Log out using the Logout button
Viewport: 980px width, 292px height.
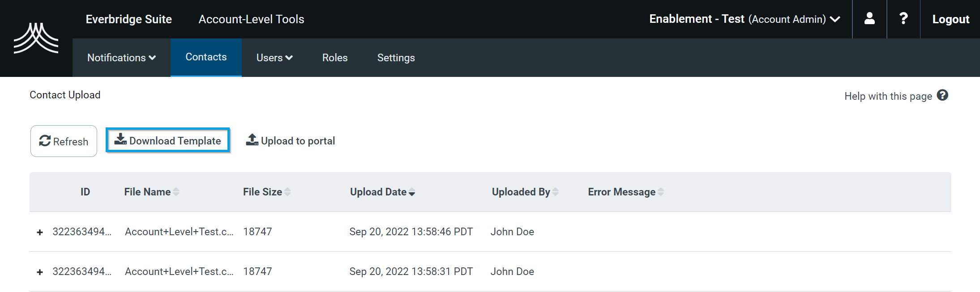coord(950,19)
